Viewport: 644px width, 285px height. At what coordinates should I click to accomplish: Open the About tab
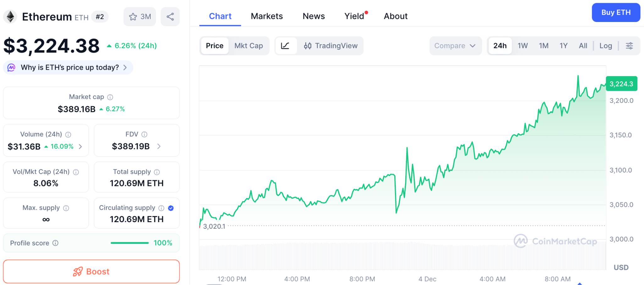pyautogui.click(x=396, y=16)
